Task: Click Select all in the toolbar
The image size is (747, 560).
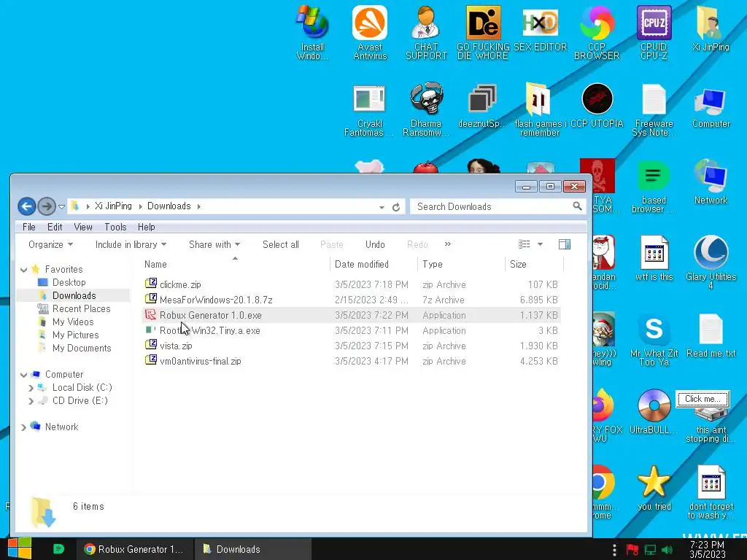Action: pos(281,244)
